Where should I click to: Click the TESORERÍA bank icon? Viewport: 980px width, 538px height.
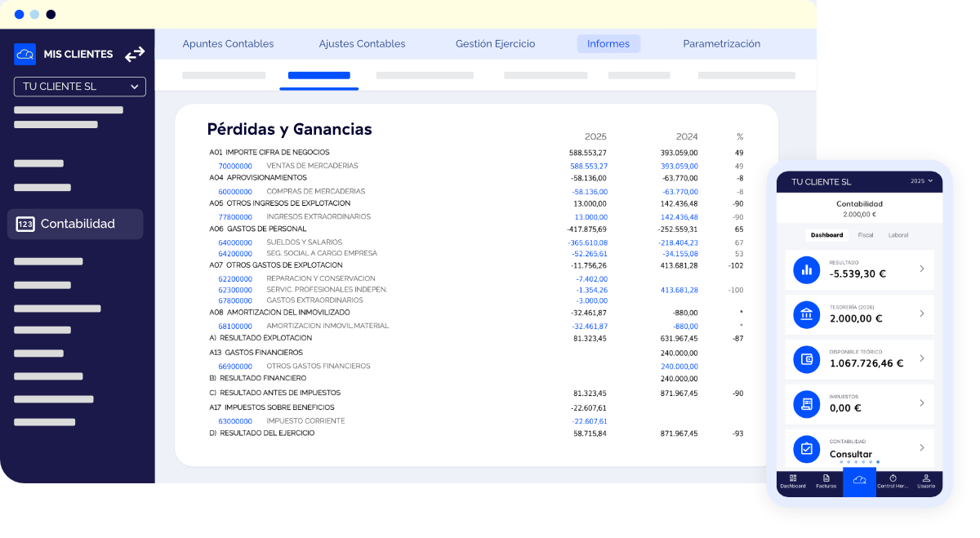[x=806, y=314]
